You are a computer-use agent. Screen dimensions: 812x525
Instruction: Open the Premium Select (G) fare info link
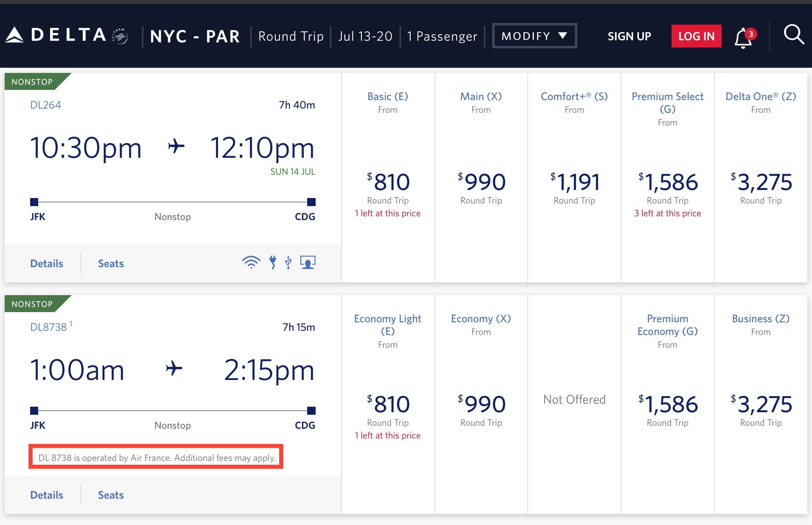667,103
